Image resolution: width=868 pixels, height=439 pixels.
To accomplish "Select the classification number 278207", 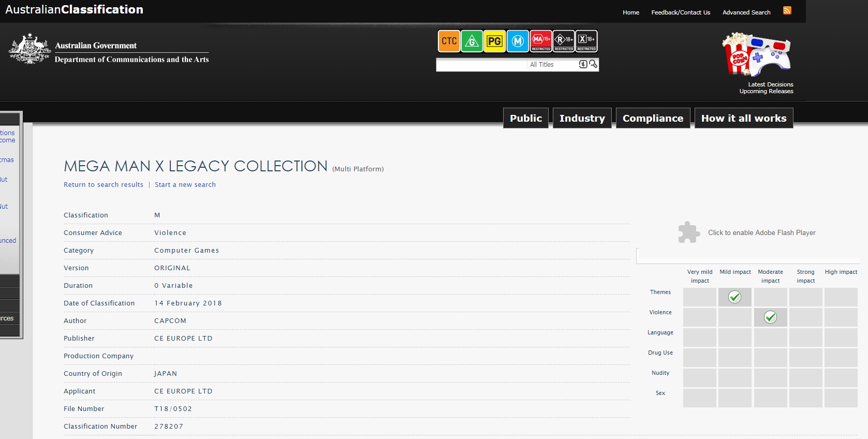I will pos(169,427).
